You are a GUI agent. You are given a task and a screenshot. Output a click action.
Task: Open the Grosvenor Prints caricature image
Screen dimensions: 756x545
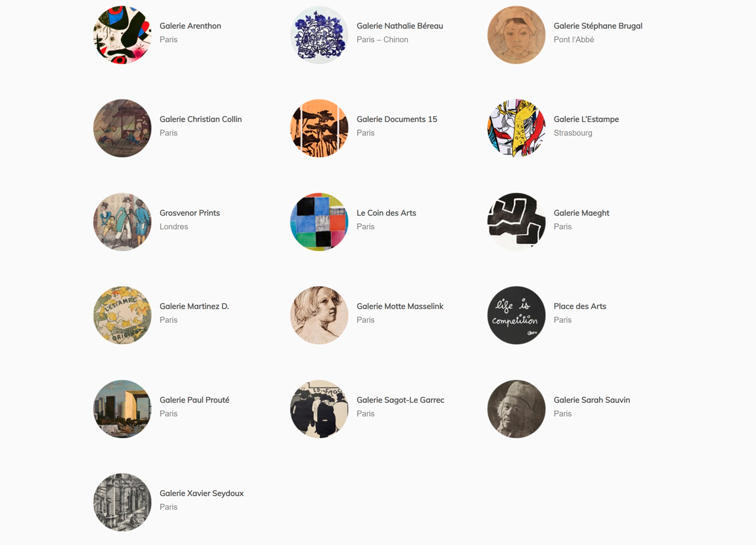122,222
